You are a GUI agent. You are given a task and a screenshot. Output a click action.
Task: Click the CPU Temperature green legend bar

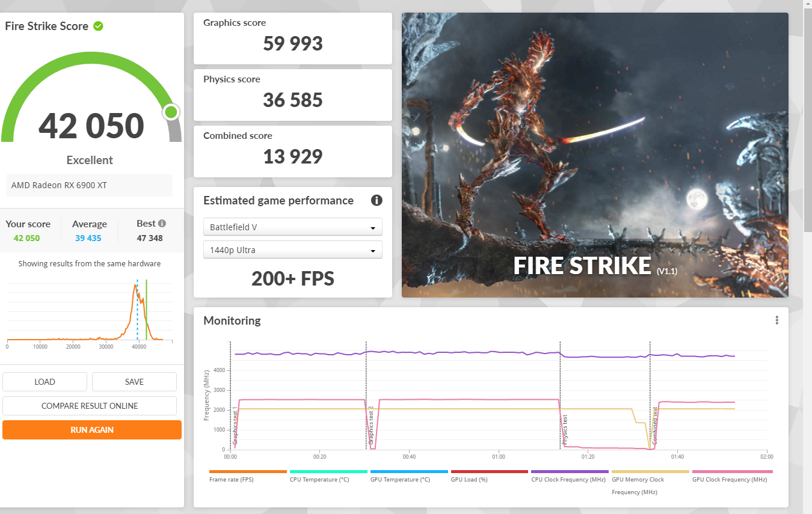[328, 472]
